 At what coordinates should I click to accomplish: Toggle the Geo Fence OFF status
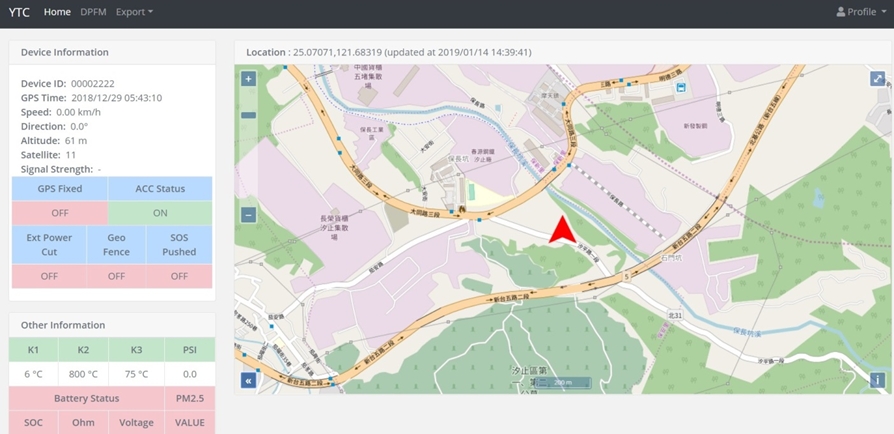pyautogui.click(x=116, y=276)
